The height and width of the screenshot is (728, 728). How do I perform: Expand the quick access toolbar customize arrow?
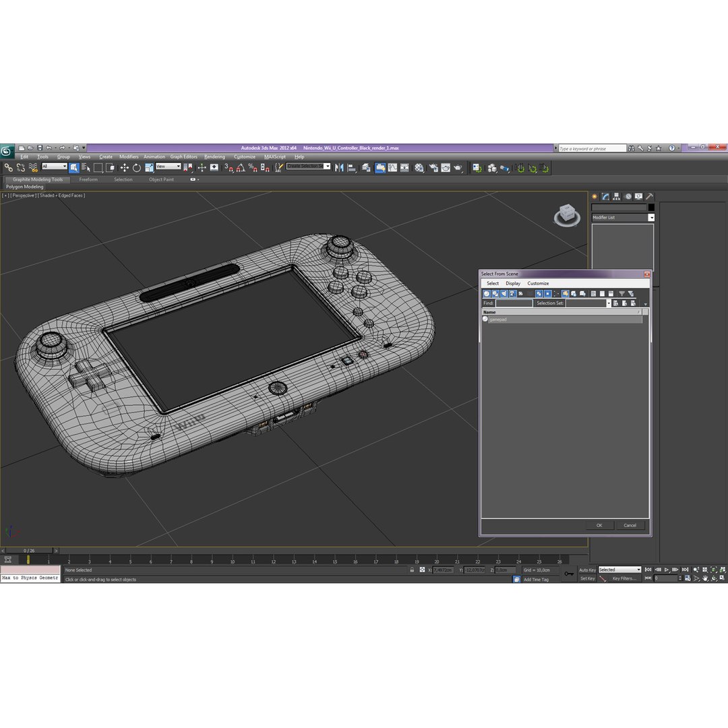84,148
